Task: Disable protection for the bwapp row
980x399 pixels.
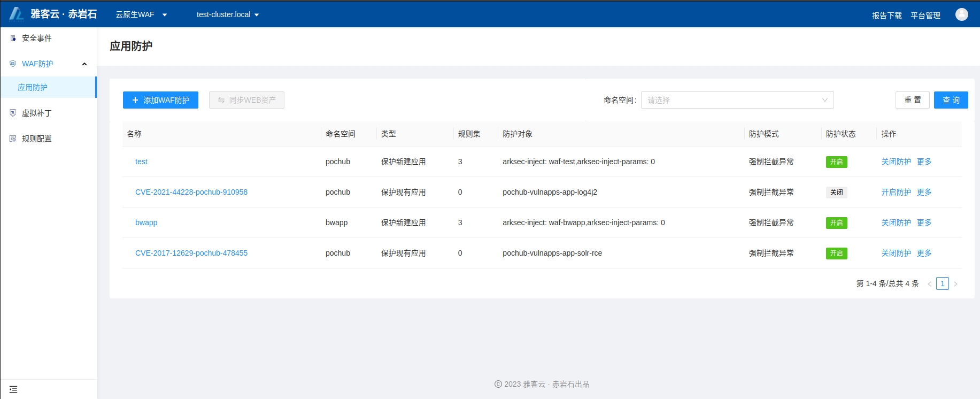Action: coord(896,222)
